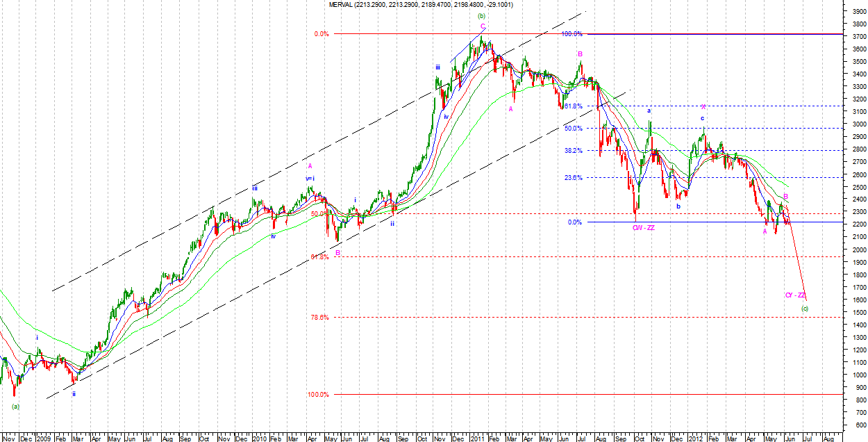Click the OY - ZZ projection label

[x=795, y=295]
